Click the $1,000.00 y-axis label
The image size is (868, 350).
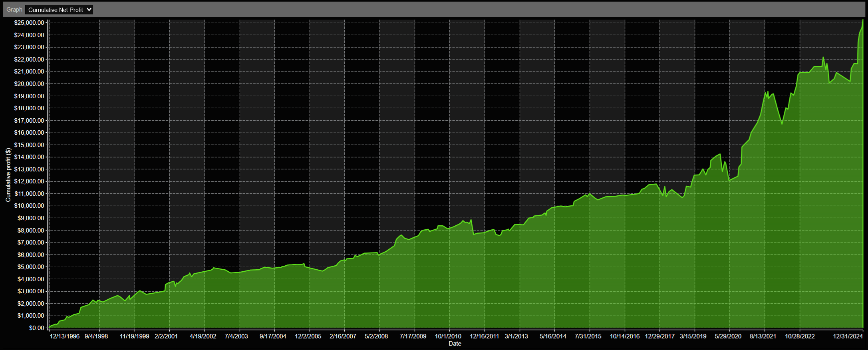pos(31,316)
